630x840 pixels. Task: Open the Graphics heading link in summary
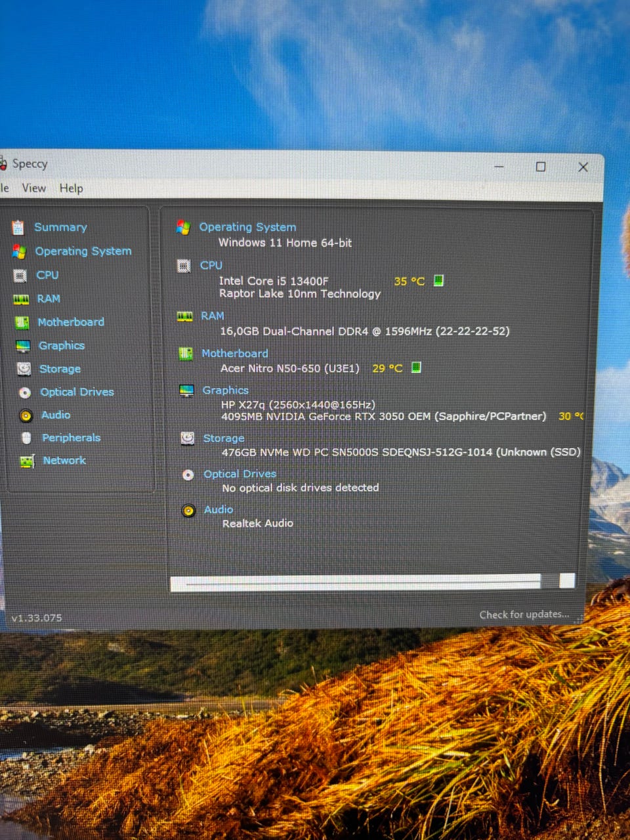coord(225,390)
